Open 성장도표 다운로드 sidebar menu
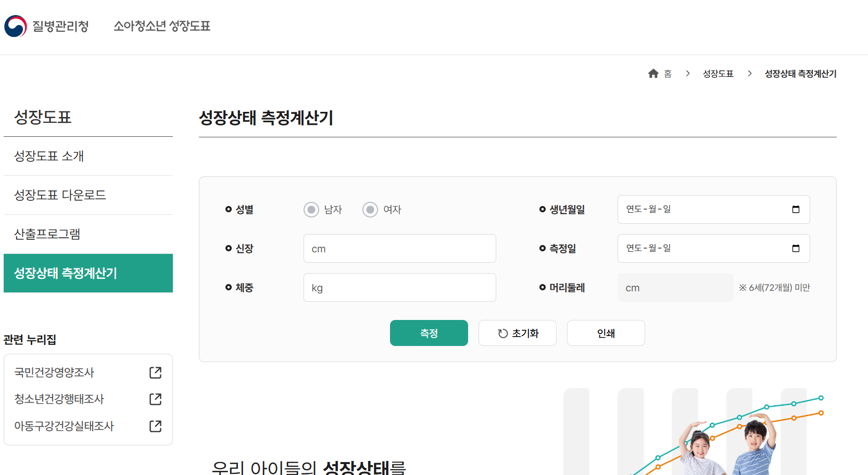 pos(60,195)
